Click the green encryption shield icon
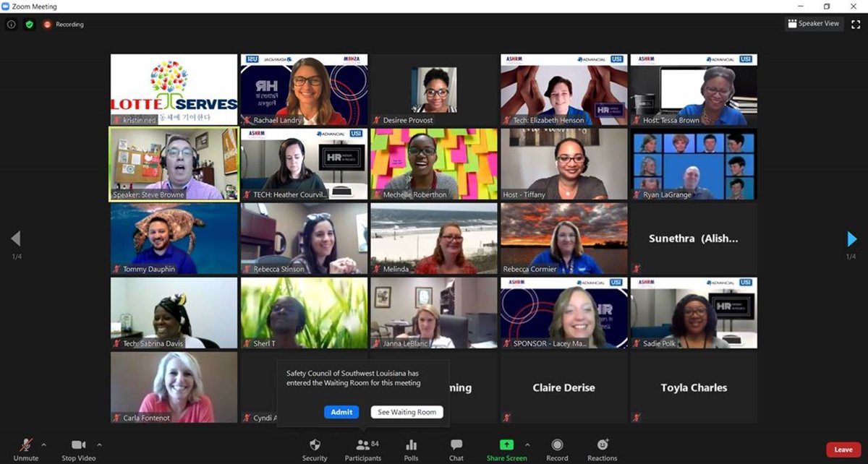Screen dimensions: 868x464 [x=30, y=24]
